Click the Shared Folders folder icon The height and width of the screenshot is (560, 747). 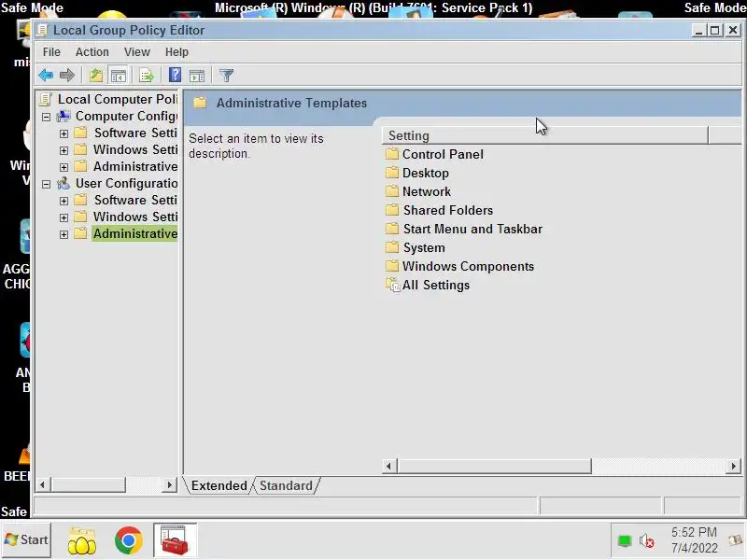(x=392, y=210)
